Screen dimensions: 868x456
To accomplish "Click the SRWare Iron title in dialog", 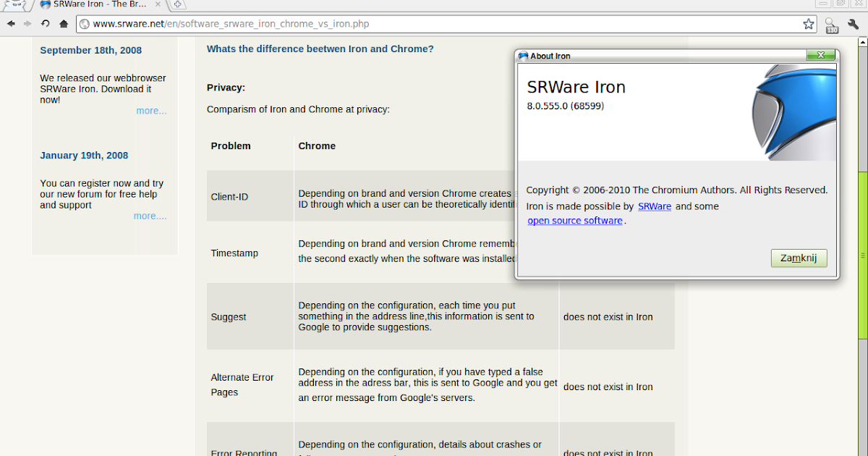I will click(x=576, y=87).
